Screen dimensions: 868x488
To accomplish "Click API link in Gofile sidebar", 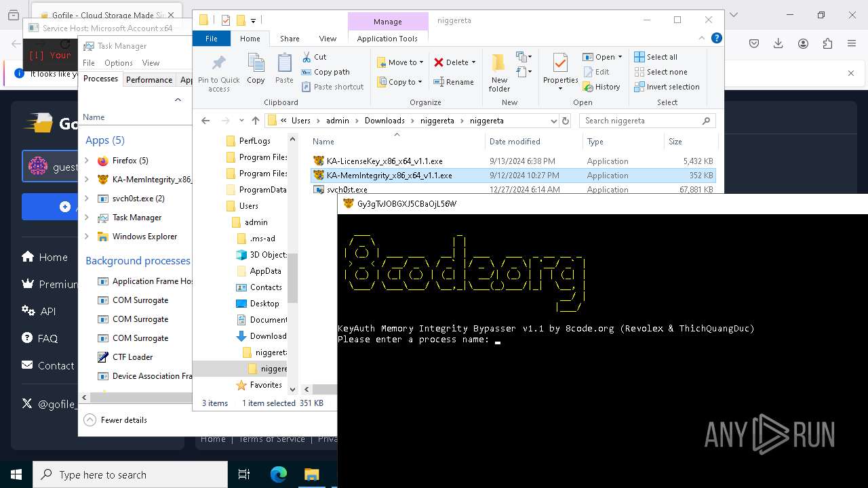I will click(39, 311).
